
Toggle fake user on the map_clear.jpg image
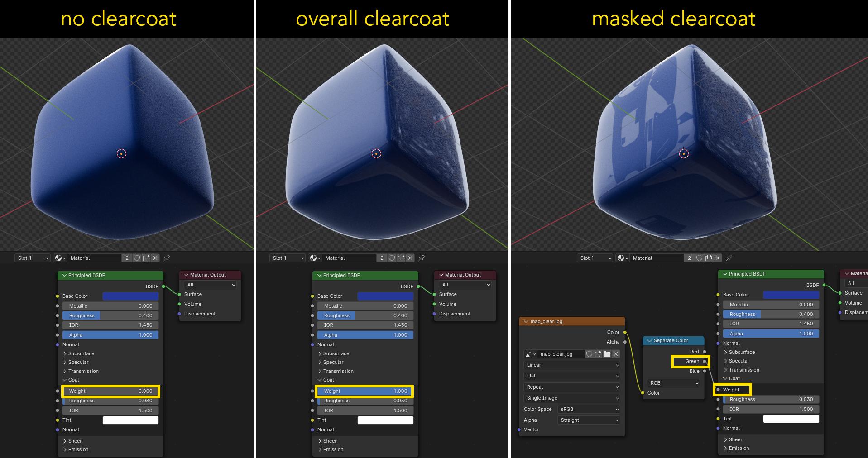point(589,354)
